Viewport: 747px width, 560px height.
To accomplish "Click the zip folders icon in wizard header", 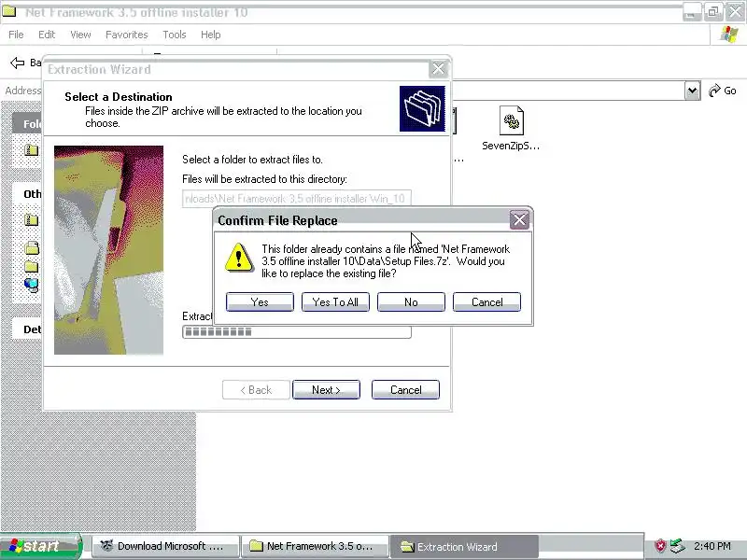I will (422, 108).
